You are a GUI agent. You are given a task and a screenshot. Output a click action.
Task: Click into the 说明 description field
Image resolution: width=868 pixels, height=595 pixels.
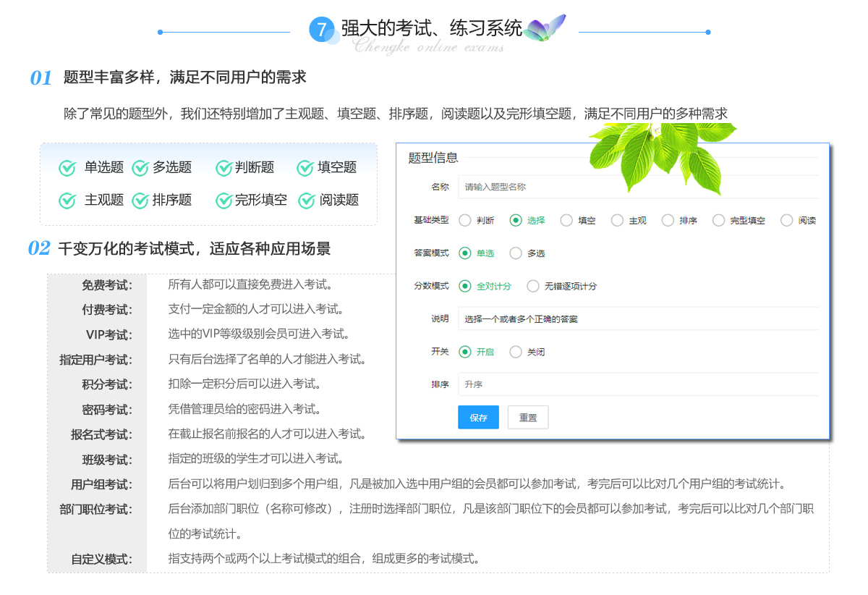click(x=638, y=318)
